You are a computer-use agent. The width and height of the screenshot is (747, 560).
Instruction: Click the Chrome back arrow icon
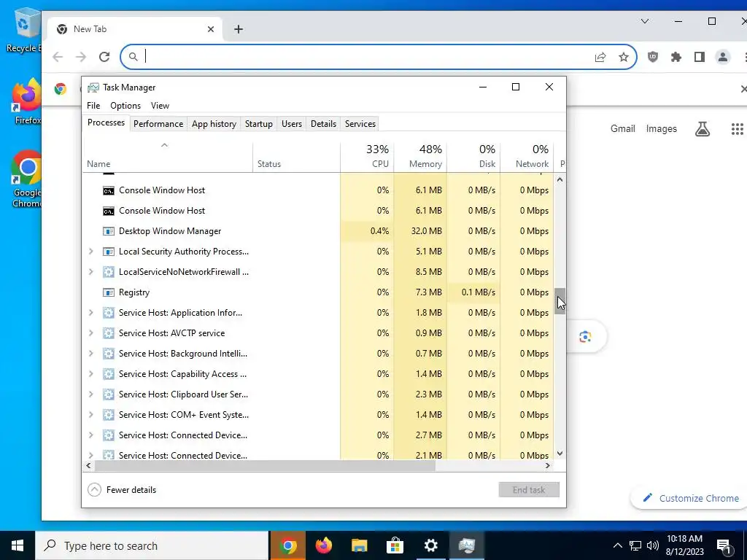pos(58,57)
